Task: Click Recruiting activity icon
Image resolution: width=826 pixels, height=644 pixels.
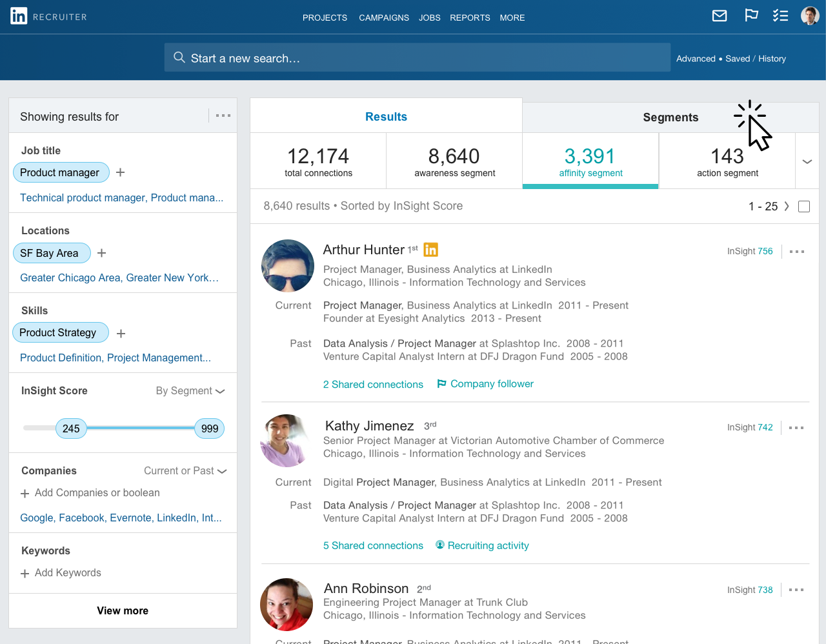Action: tap(440, 545)
